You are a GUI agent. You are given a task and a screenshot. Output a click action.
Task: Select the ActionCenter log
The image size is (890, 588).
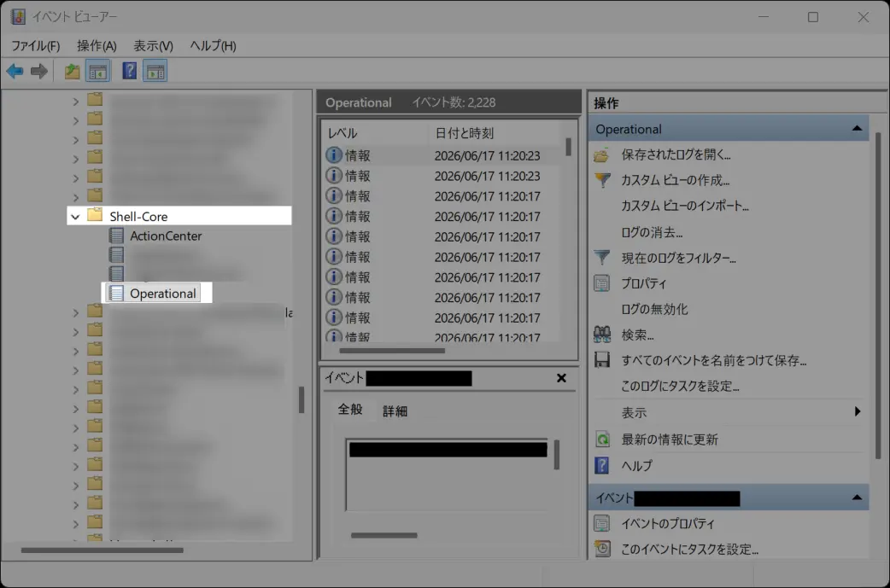click(x=166, y=236)
